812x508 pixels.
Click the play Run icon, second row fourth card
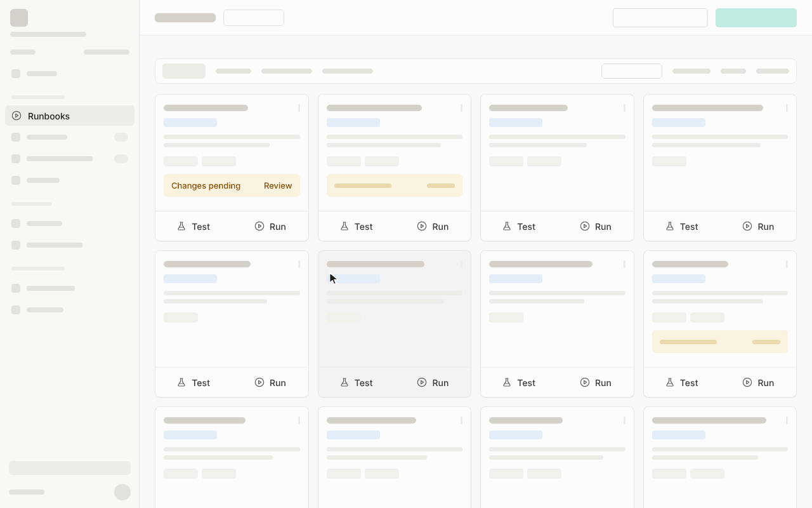pos(747,382)
